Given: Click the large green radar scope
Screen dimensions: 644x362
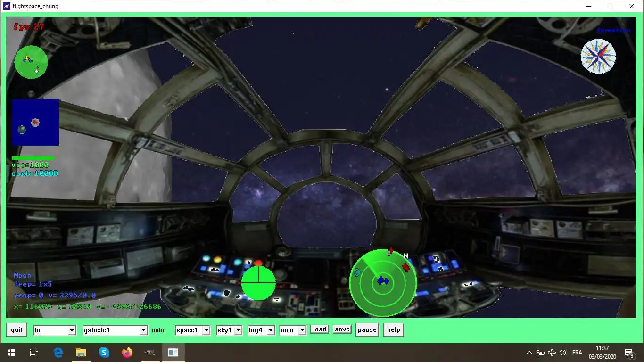Looking at the screenshot, I should point(383,283).
